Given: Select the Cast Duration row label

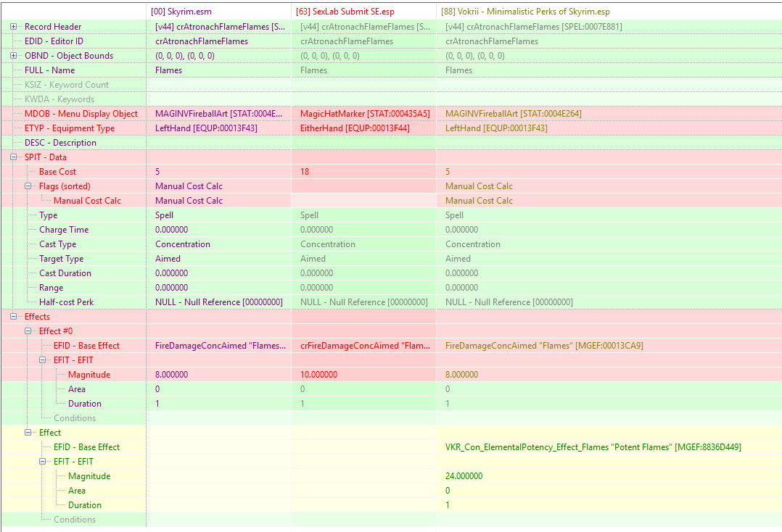Looking at the screenshot, I should 65,273.
